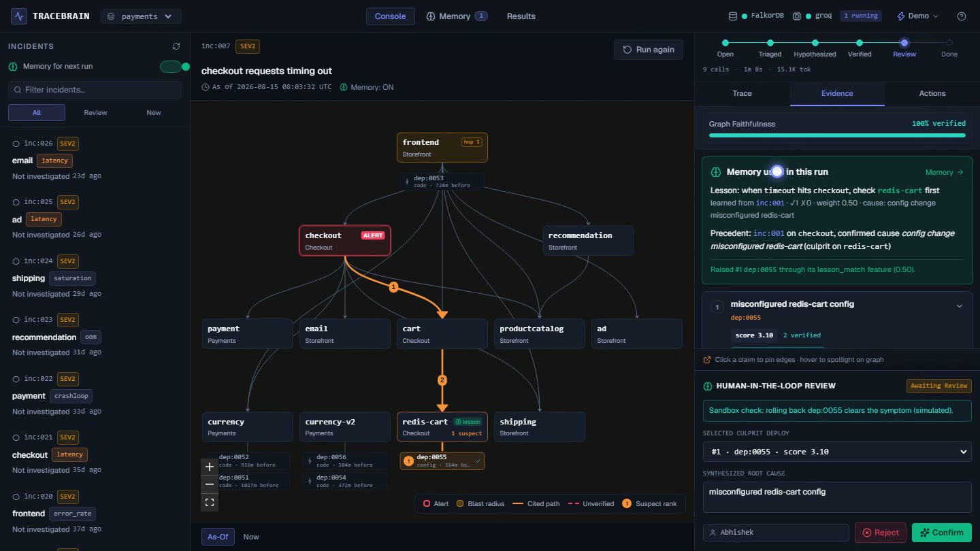Follow the Memory arrow link
This screenshot has width=980, height=551.
tap(945, 172)
